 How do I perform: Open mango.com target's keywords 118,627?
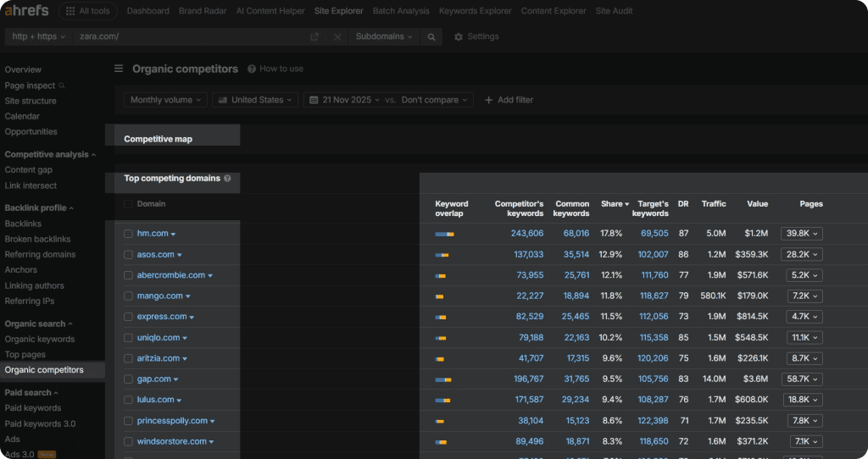pyautogui.click(x=654, y=296)
